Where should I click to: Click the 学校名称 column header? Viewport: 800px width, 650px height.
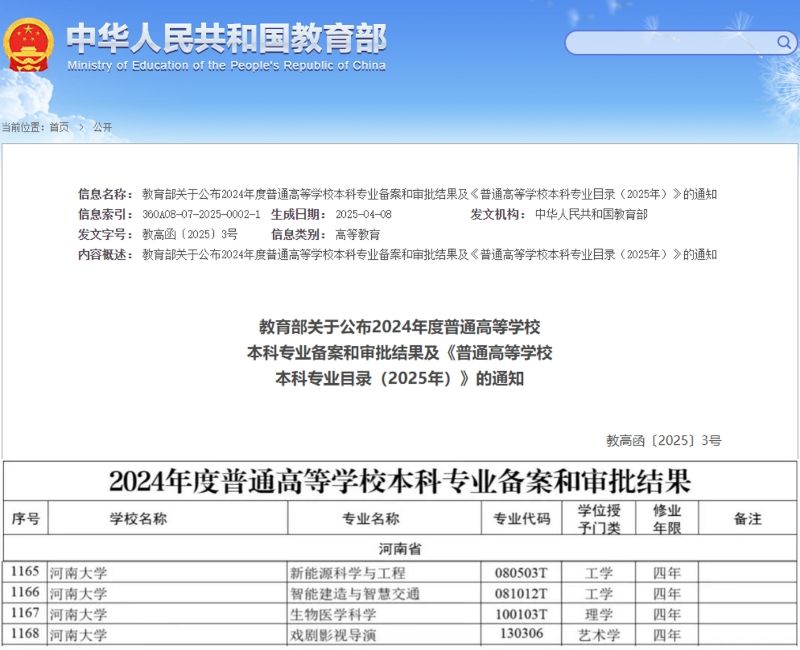[138, 519]
